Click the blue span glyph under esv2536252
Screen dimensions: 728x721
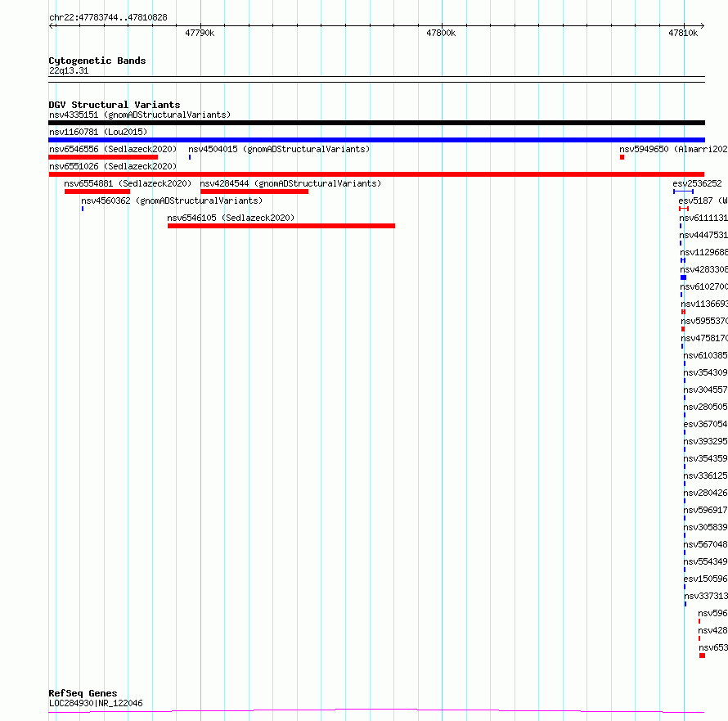pyautogui.click(x=684, y=192)
